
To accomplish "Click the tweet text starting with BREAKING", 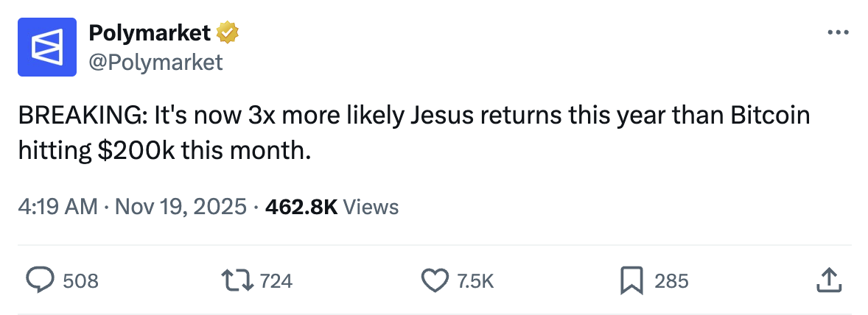I will coord(413,116).
